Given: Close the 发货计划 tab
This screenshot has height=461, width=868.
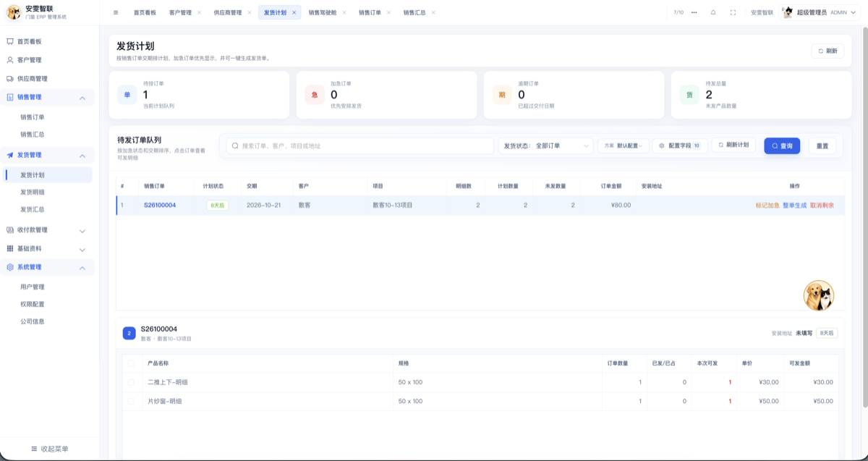Looking at the screenshot, I should [x=294, y=12].
